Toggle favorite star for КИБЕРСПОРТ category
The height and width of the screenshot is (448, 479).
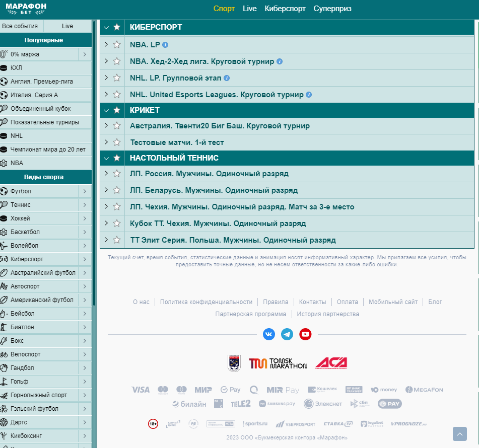117,27
